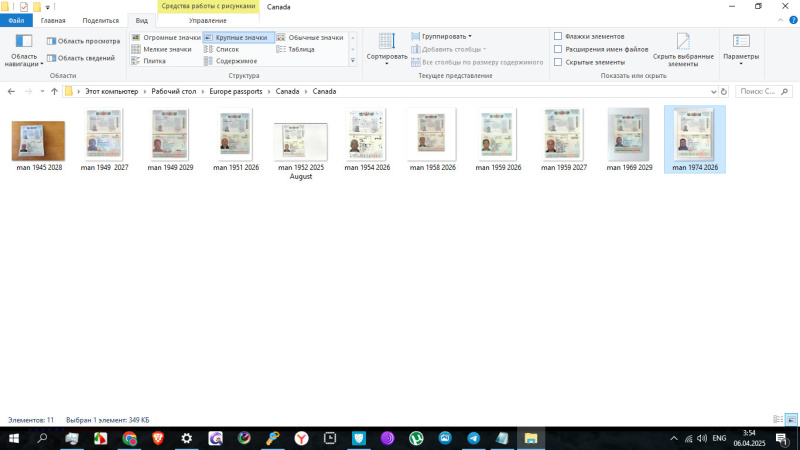Enable the Флажки элементов checkbox

(558, 36)
